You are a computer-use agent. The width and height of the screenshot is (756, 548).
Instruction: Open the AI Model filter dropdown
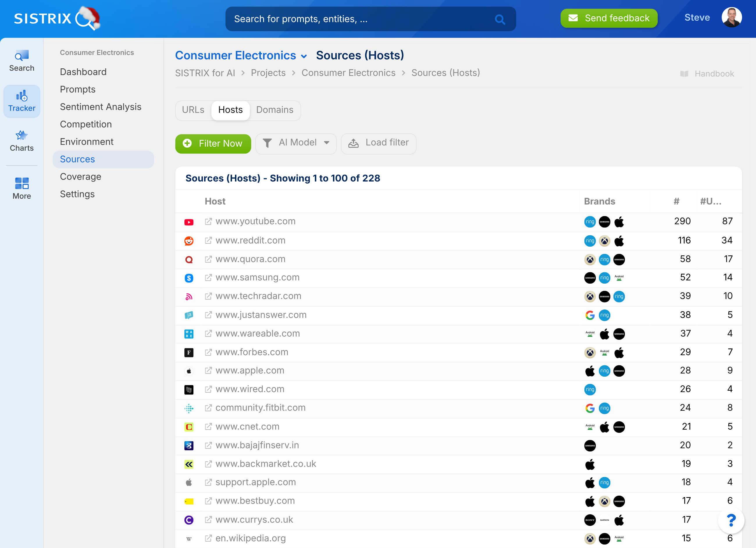pos(296,143)
